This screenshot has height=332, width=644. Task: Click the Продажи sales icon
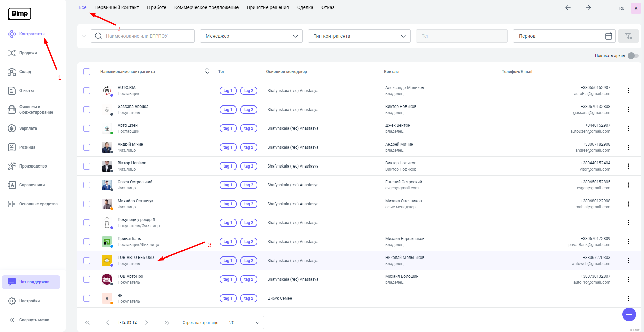click(12, 53)
